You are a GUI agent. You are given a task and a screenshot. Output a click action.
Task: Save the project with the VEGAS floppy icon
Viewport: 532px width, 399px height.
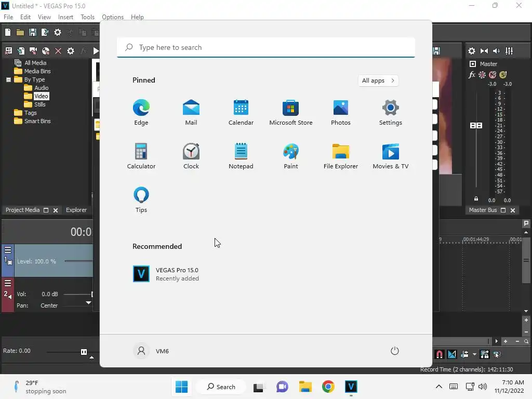point(33,32)
